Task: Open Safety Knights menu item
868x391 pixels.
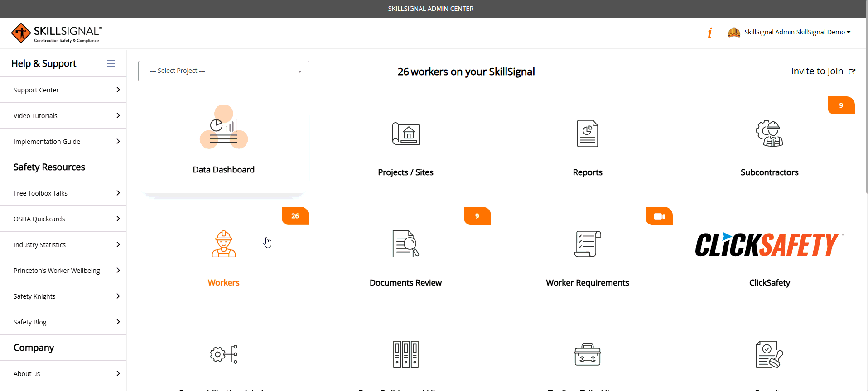Action: pyautogui.click(x=63, y=296)
